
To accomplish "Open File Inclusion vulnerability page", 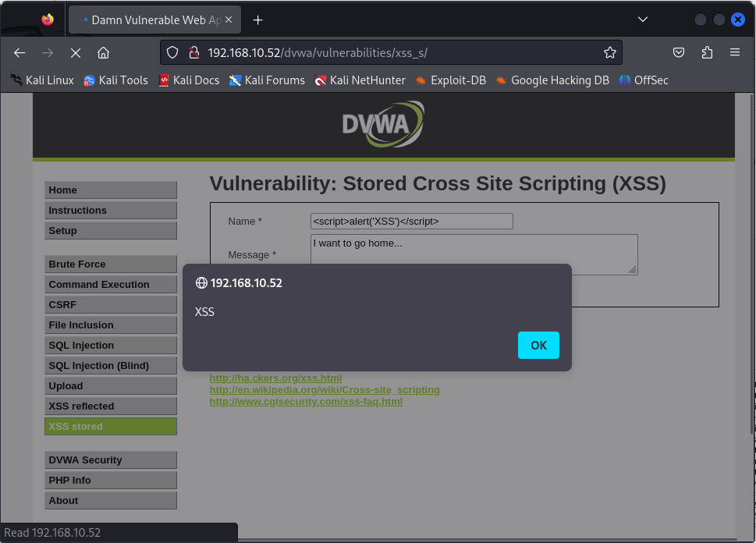I will [x=111, y=325].
